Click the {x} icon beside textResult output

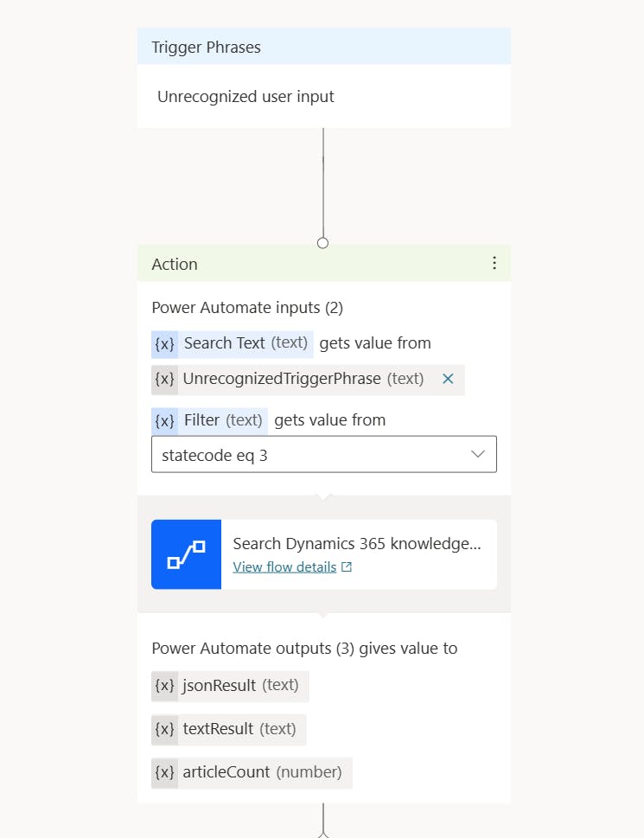tap(164, 729)
